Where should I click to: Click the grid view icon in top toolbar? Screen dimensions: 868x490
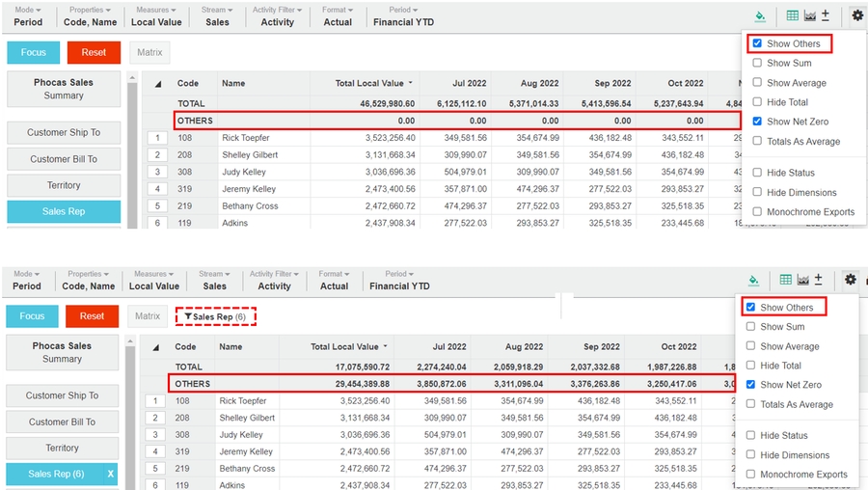[792, 16]
